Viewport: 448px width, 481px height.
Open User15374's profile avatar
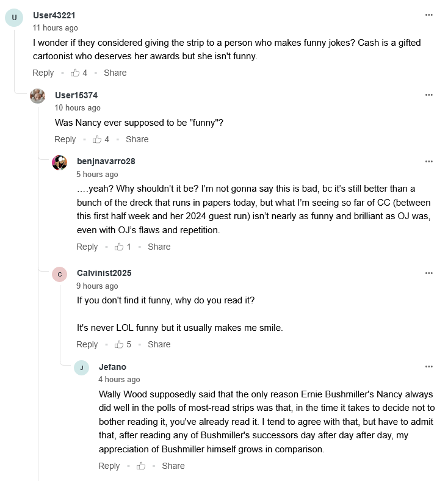pyautogui.click(x=38, y=96)
